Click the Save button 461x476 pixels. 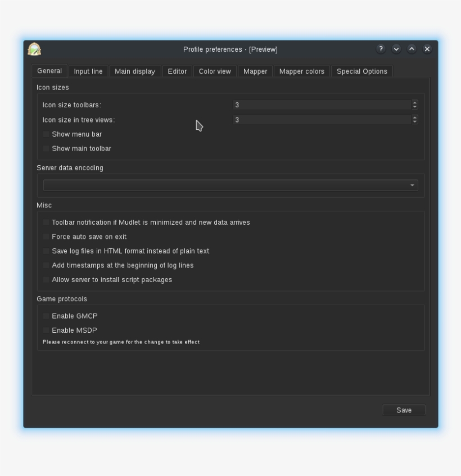(404, 410)
